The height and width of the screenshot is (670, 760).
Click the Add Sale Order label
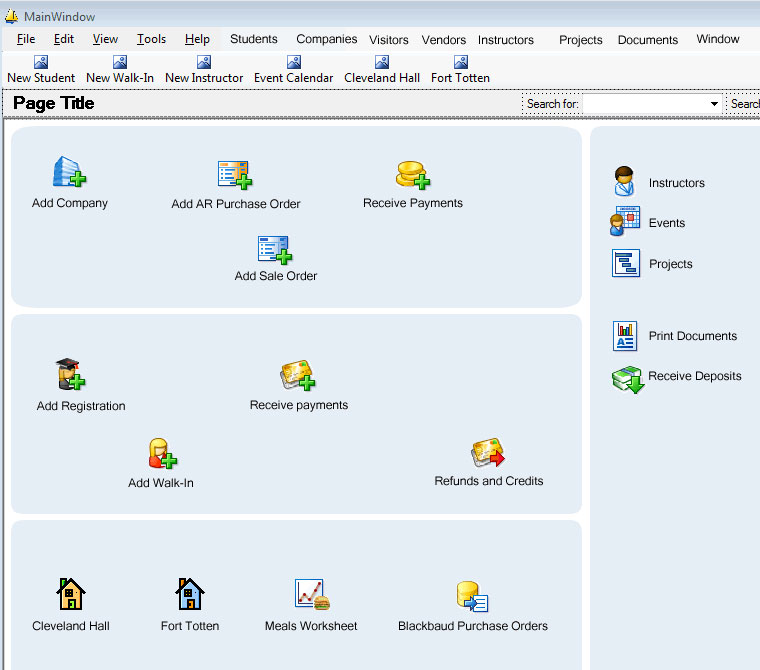click(x=276, y=276)
